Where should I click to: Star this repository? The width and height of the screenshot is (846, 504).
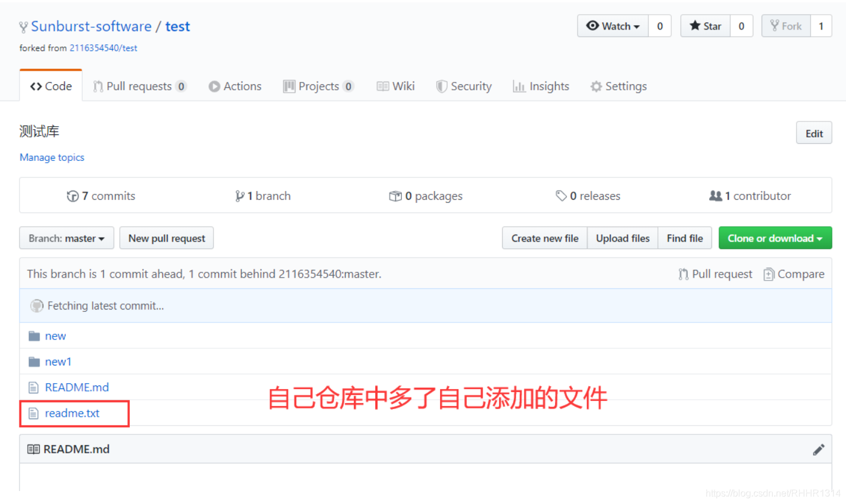705,26
